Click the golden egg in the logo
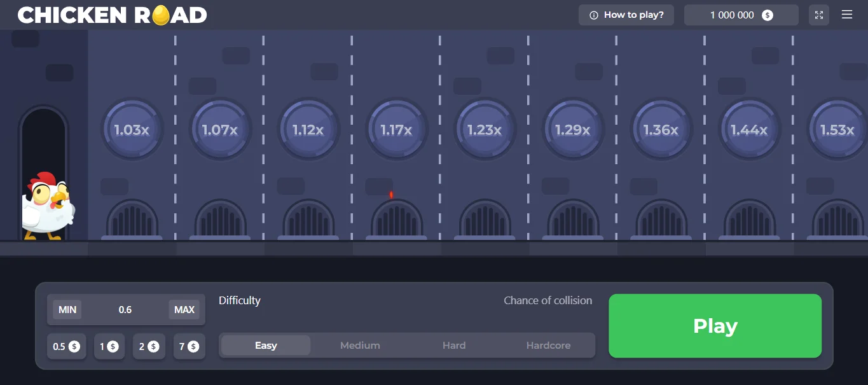Image resolution: width=868 pixels, height=385 pixels. 161,15
